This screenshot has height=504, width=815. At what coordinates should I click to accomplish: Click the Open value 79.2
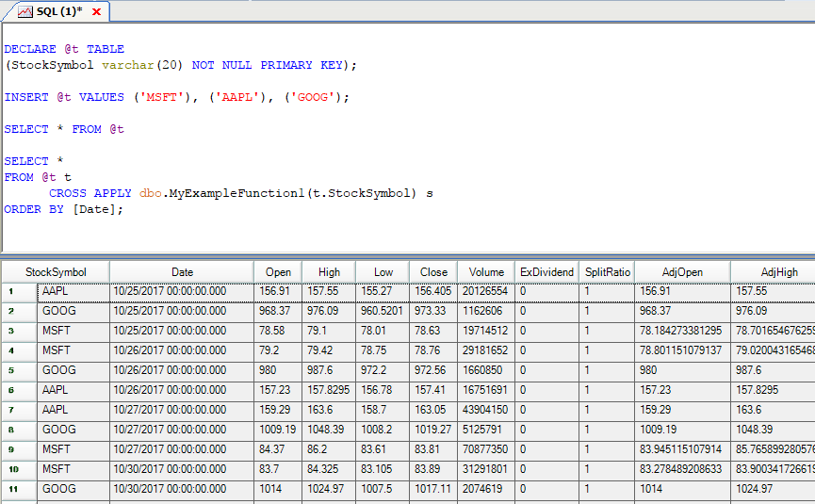pos(278,350)
